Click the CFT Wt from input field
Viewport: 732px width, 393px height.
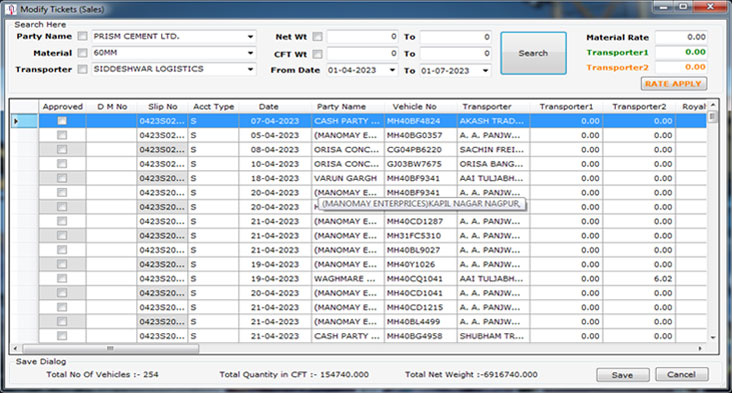(x=362, y=54)
